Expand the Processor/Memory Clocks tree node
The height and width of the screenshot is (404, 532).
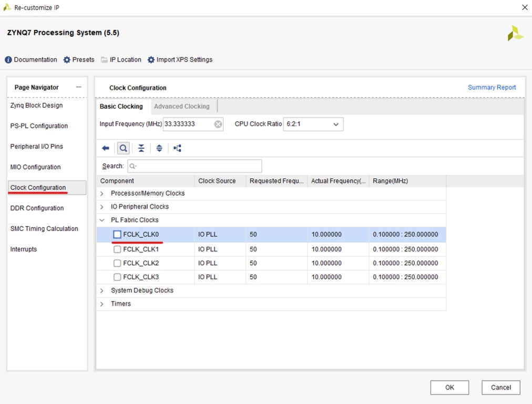[102, 194]
